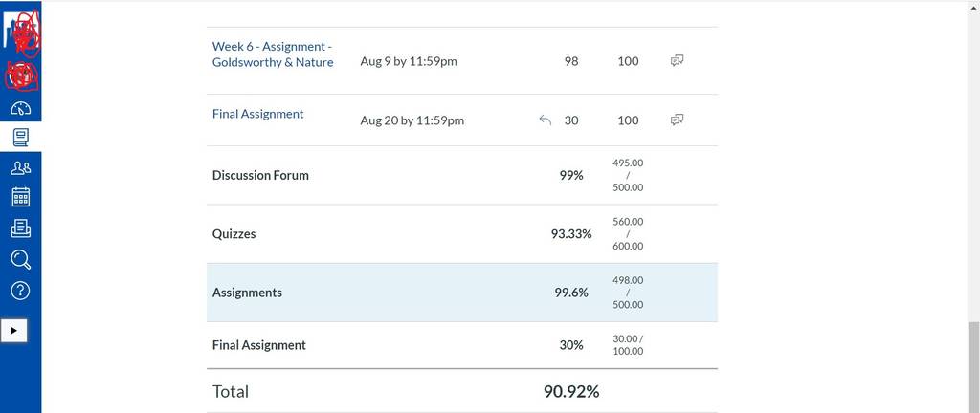View comments icon for Week 6 assignment
The width and height of the screenshot is (980, 413).
click(x=677, y=60)
